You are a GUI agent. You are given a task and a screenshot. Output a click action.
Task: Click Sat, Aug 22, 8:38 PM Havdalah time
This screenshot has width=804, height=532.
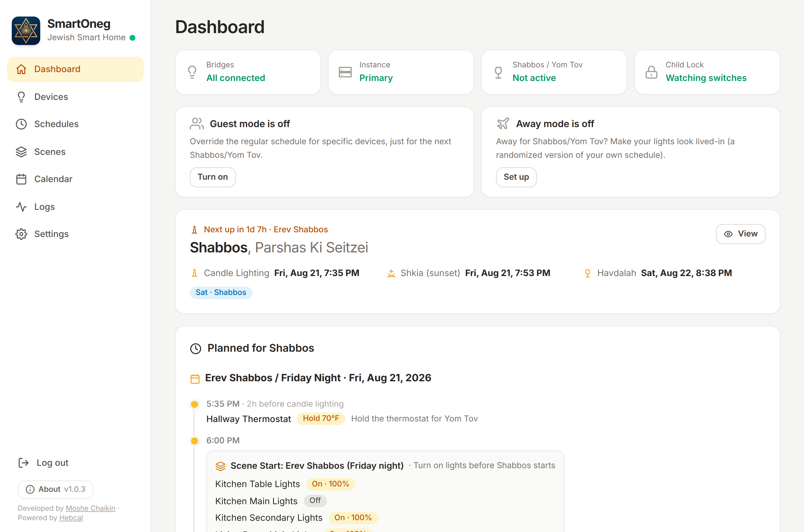(686, 273)
